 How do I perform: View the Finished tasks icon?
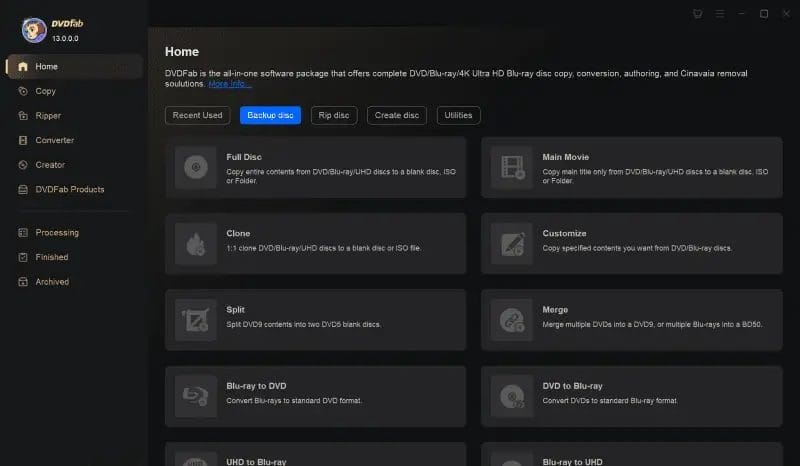[22, 257]
